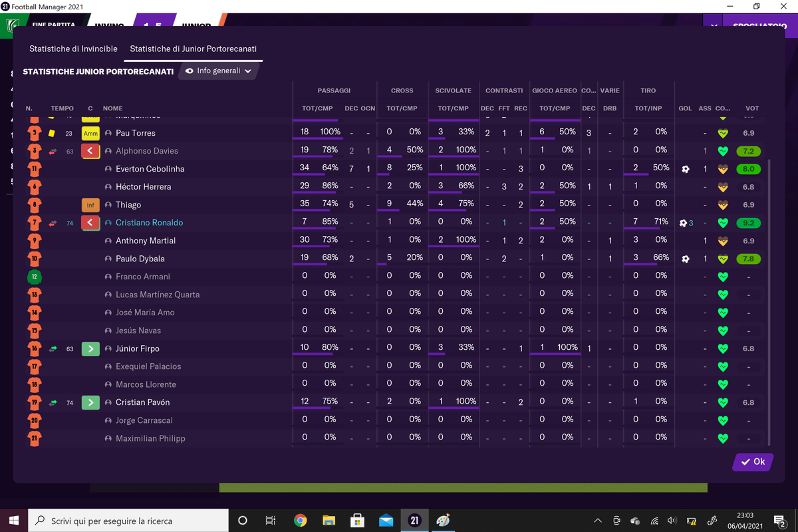Show hidden system tray icons
Screen dimensions: 798x532
pos(598,521)
